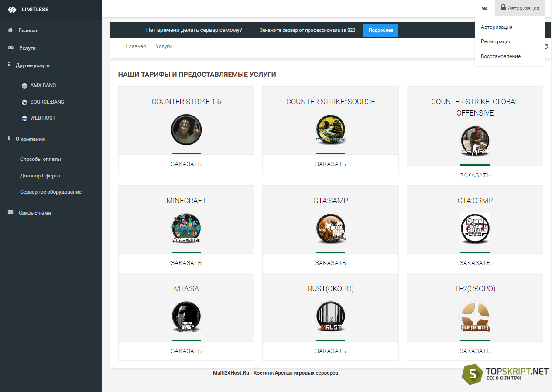Click the Rust game icon
Viewport: 552px width, 392px height.
(x=330, y=317)
